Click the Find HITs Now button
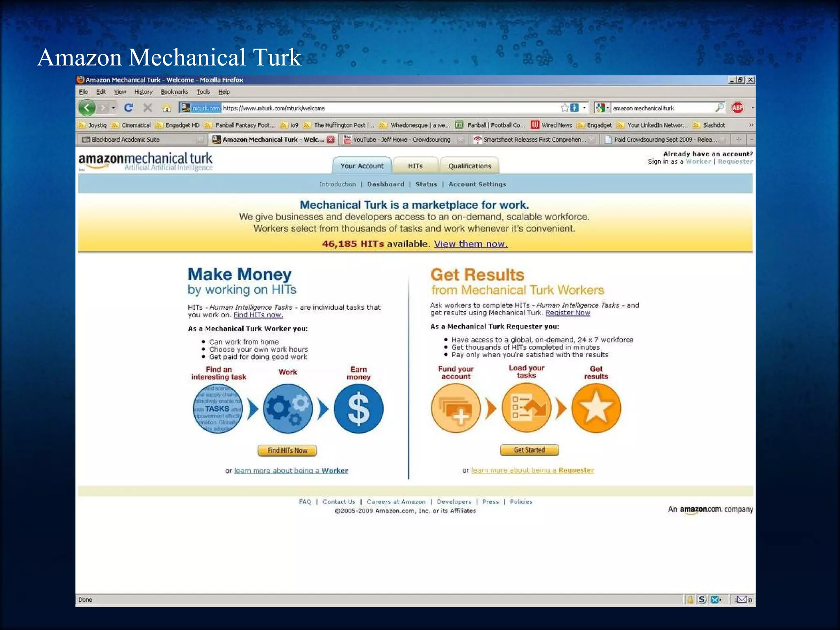This screenshot has width=840, height=630. (x=287, y=450)
